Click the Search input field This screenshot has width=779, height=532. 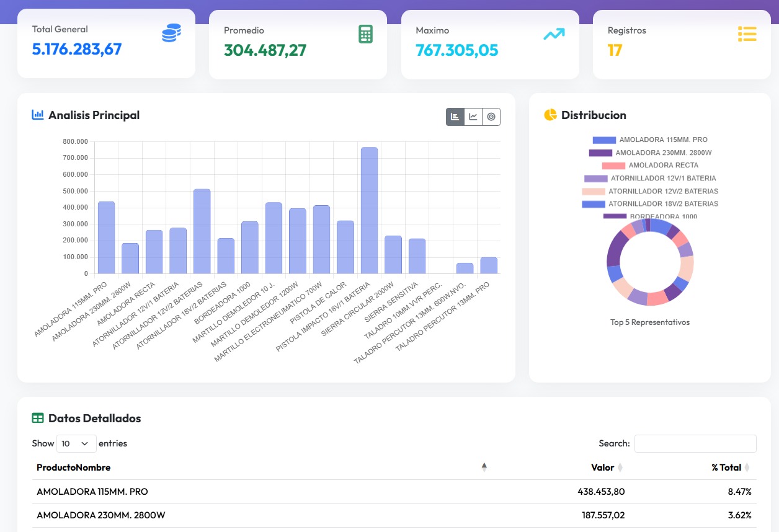[695, 443]
